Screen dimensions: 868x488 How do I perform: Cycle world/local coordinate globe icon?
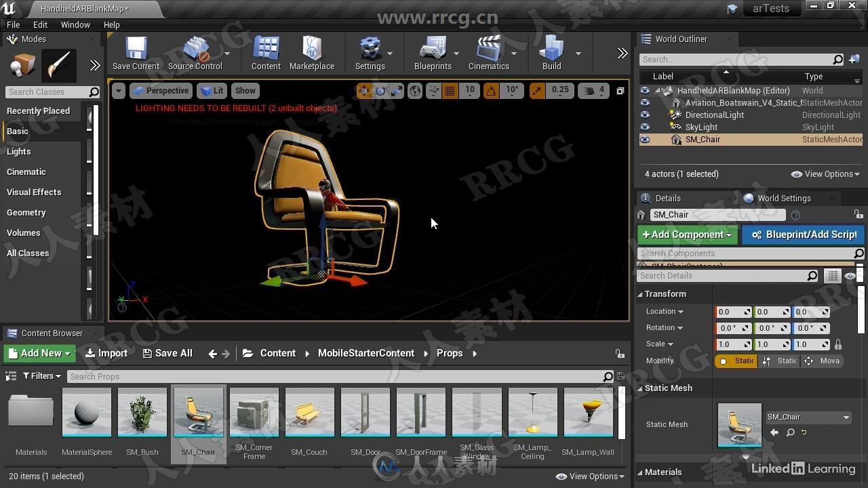tap(415, 90)
